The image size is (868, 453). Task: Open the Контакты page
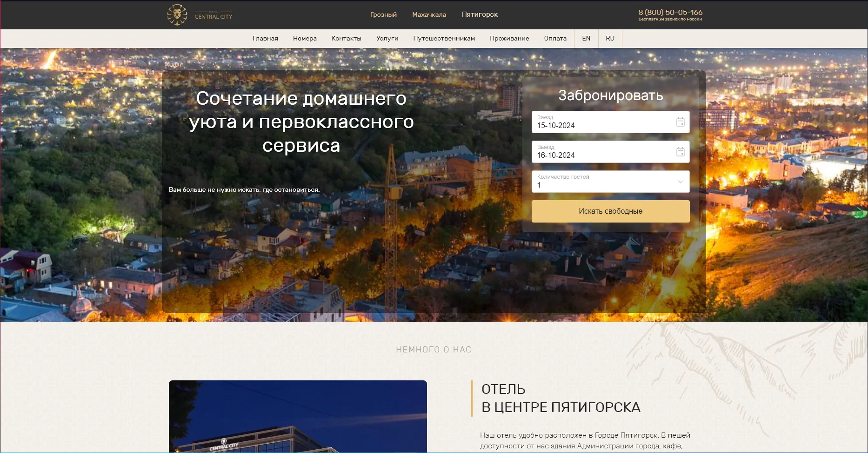tap(346, 38)
